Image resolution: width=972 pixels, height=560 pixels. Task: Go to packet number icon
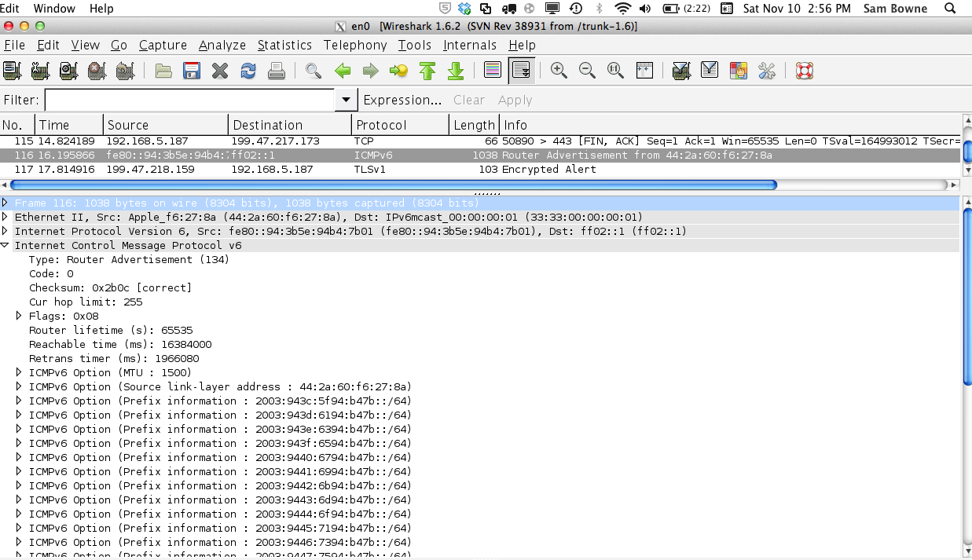tap(399, 71)
